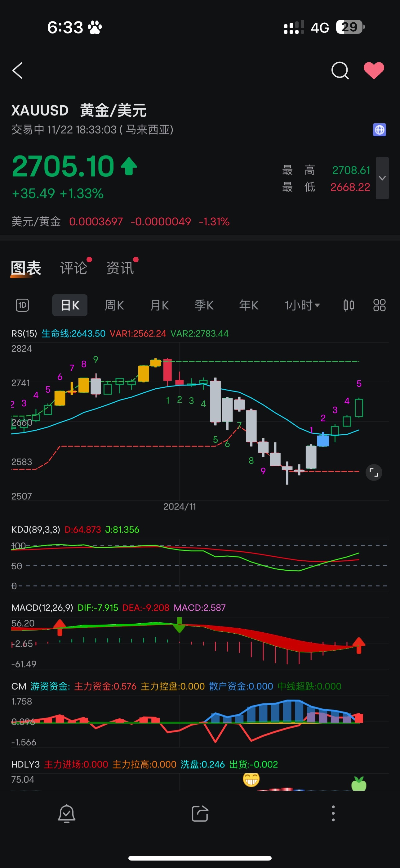Tap the price 2705.10
Image resolution: width=400 pixels, height=868 pixels.
coord(63,166)
